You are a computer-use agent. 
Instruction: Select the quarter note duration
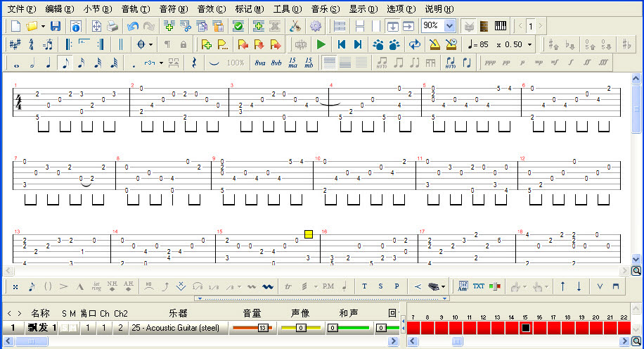pyautogui.click(x=49, y=63)
